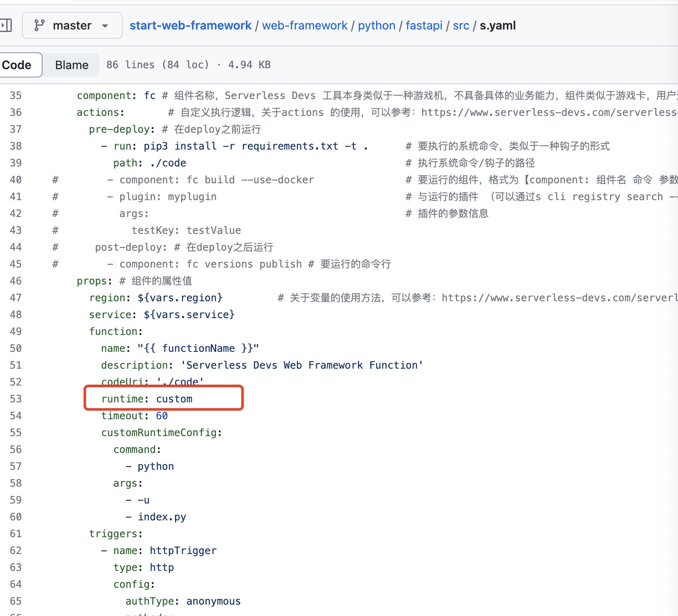Click the 'customRuntimeConfig:' key

(x=161, y=433)
